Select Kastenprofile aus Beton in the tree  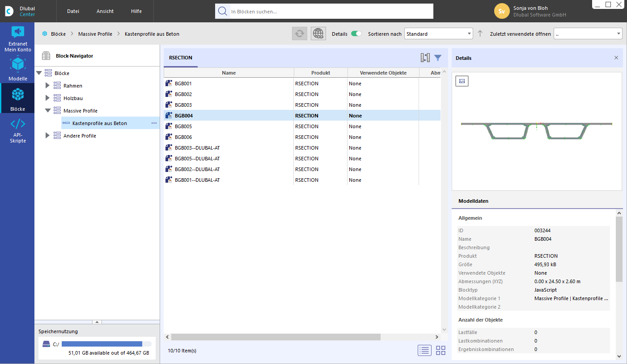click(x=100, y=123)
